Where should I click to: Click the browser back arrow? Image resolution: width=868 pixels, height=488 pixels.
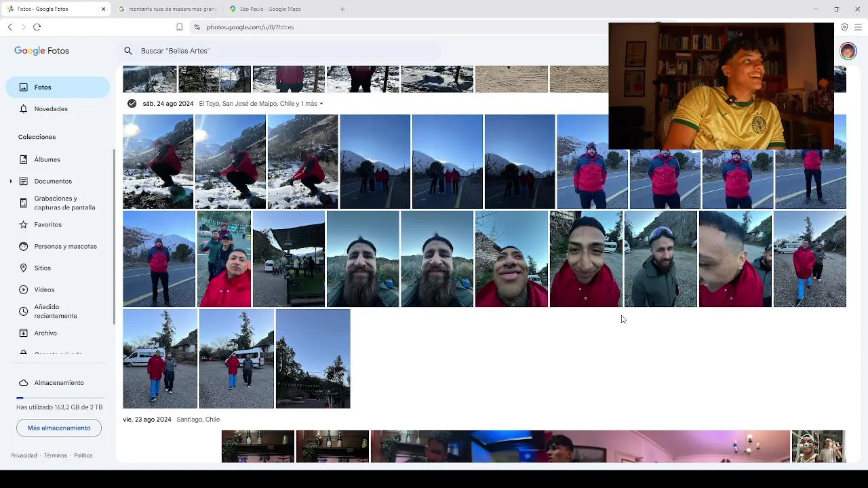(x=9, y=27)
